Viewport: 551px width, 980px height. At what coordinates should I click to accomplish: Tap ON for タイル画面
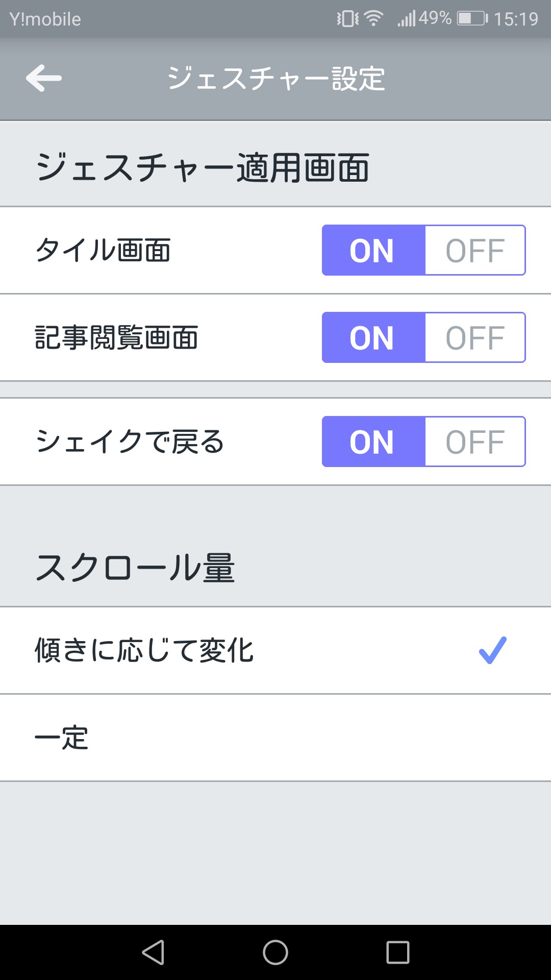[373, 251]
